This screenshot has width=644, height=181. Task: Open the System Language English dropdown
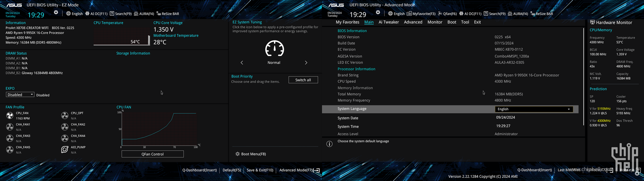click(534, 109)
